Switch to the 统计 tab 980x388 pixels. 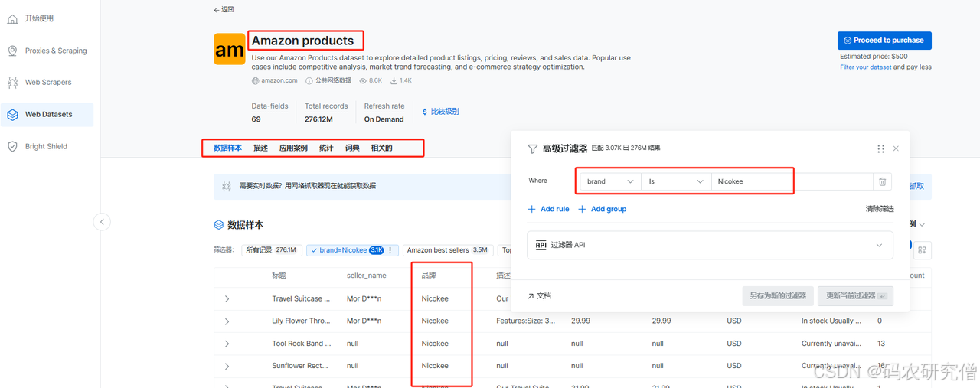(x=326, y=148)
